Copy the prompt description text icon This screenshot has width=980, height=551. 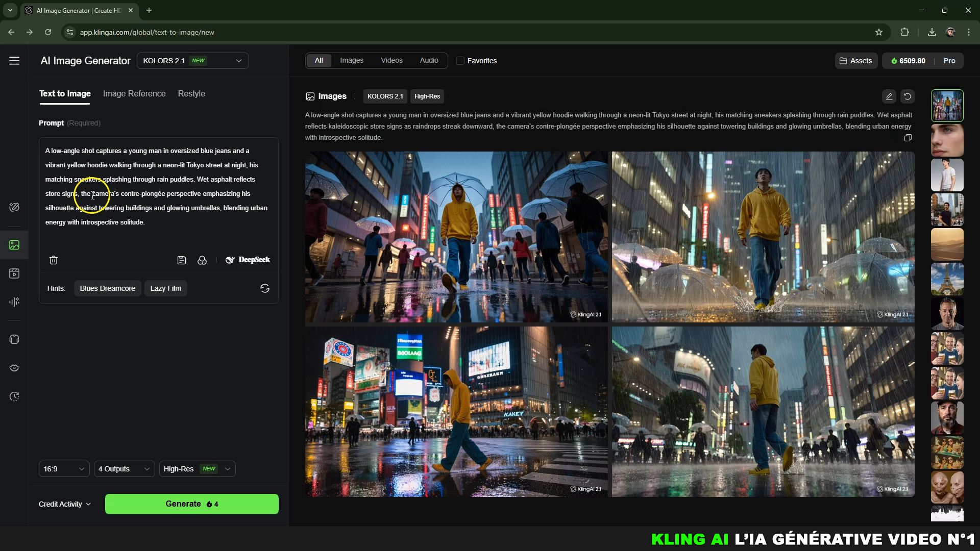pyautogui.click(x=908, y=138)
